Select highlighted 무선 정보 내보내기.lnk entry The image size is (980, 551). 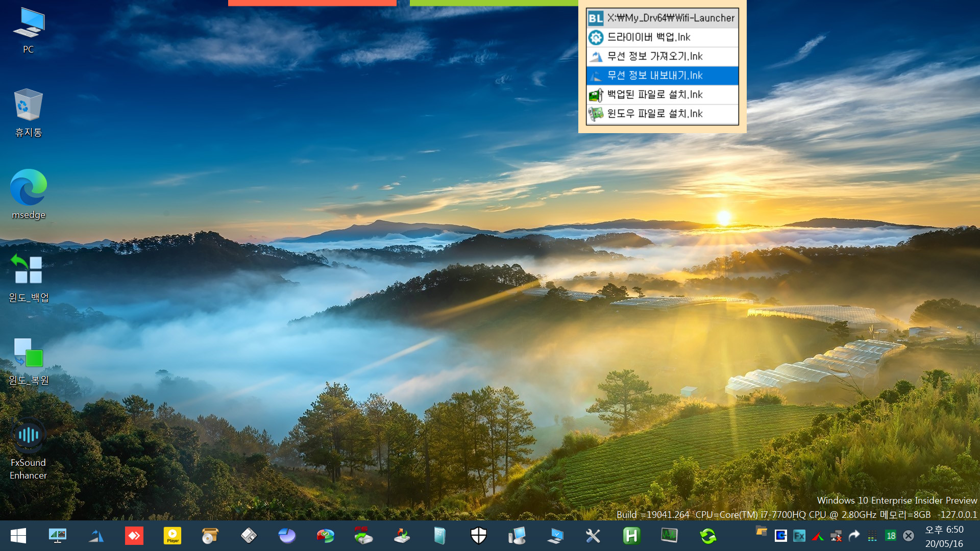pyautogui.click(x=662, y=76)
